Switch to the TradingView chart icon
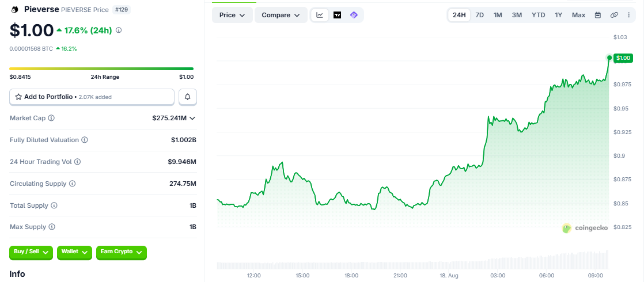The height and width of the screenshot is (282, 644). [x=337, y=15]
